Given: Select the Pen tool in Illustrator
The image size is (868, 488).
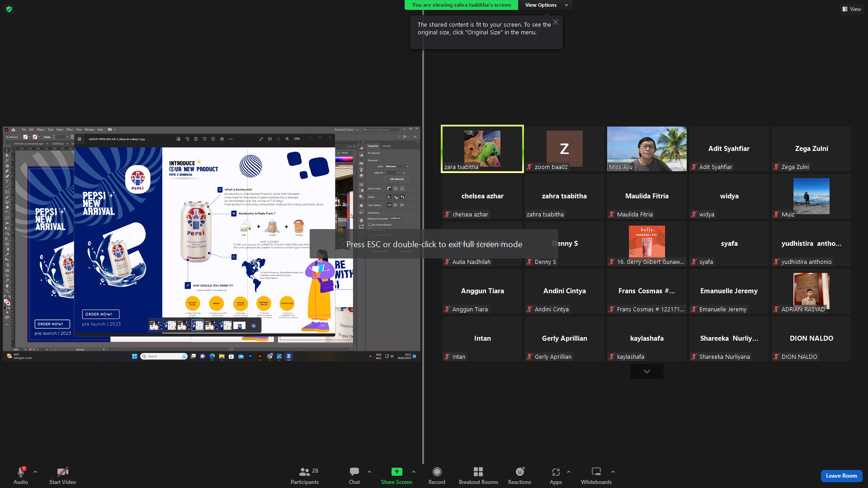Looking at the screenshot, I should point(7,171).
